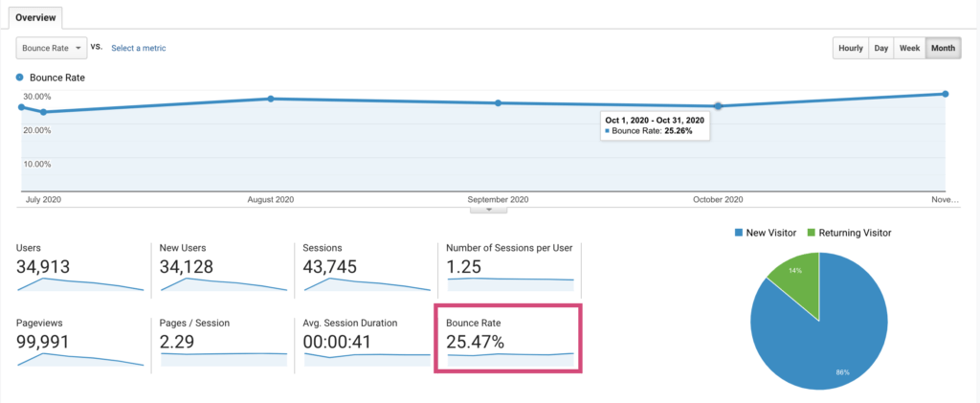Select the Avg. Session Duration tile
This screenshot has width=980, height=403.
point(366,343)
